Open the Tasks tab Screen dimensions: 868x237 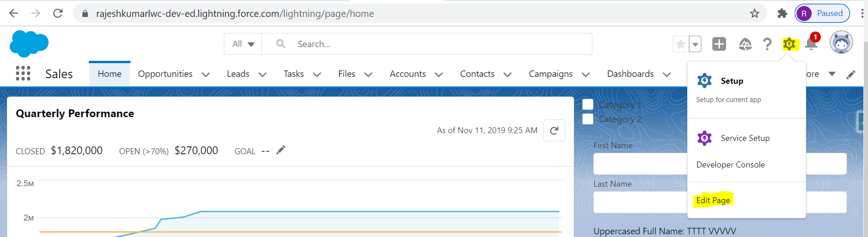293,74
